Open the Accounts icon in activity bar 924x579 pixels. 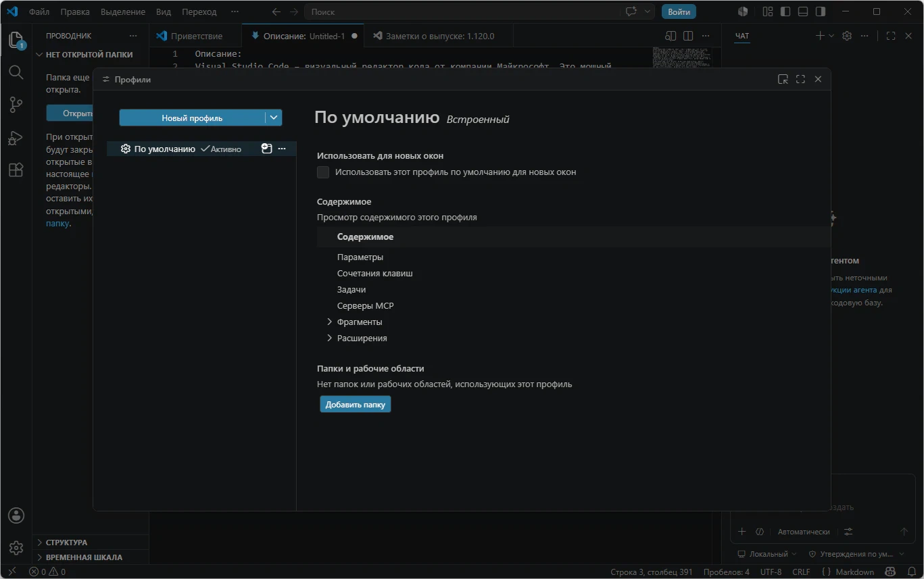16,515
